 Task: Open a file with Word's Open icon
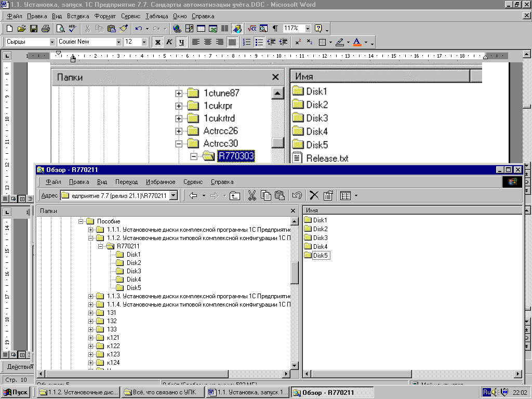[21, 29]
